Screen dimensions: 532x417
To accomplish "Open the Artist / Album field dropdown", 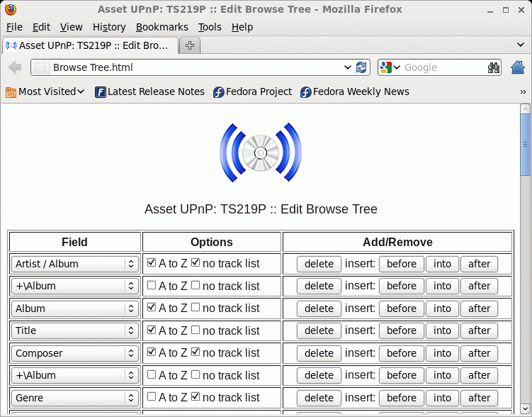I will point(75,264).
